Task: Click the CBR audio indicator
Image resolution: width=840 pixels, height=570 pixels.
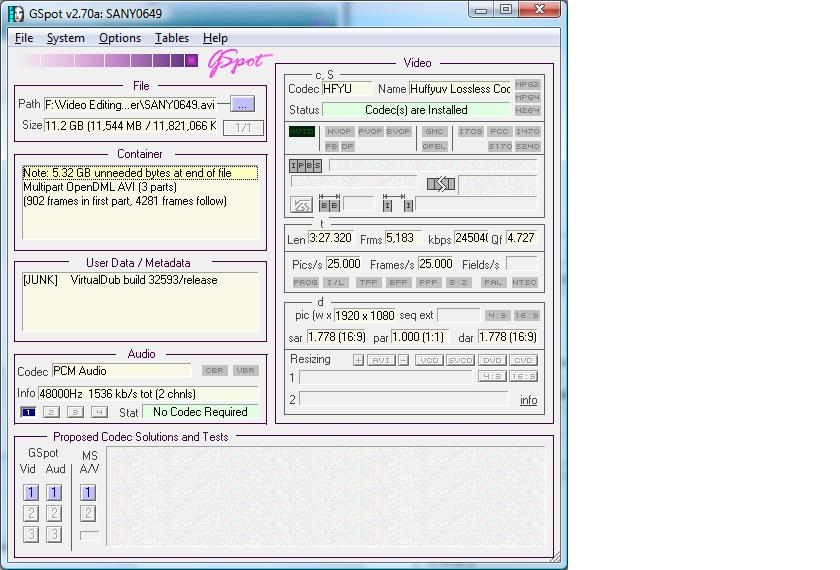Action: pyautogui.click(x=214, y=370)
